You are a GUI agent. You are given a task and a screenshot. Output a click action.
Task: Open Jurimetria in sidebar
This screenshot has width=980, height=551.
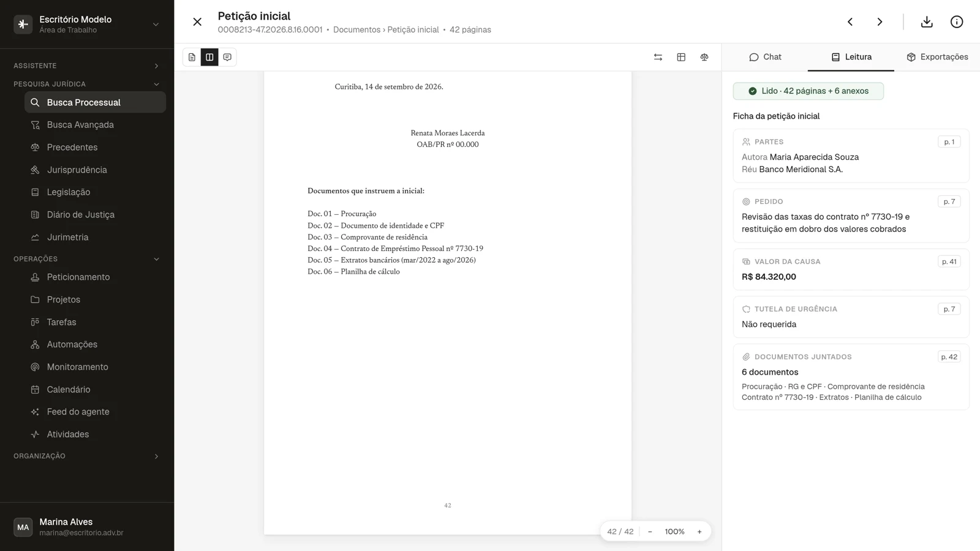coord(95,237)
